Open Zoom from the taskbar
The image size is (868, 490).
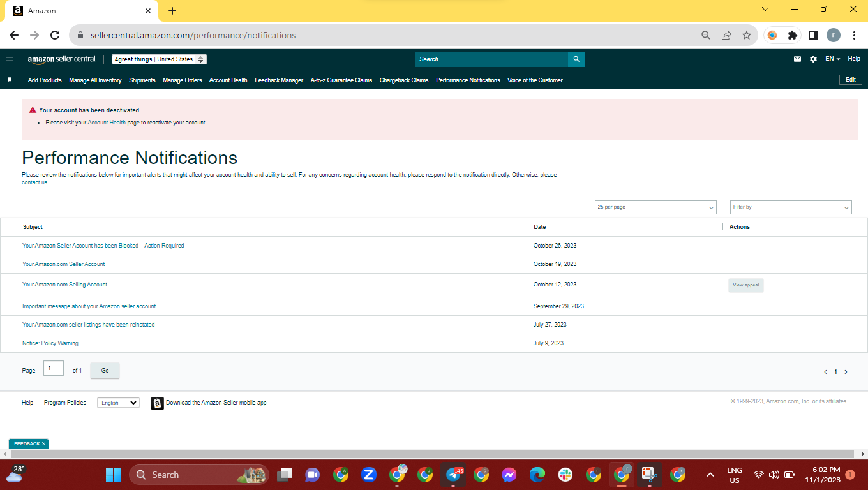pyautogui.click(x=368, y=475)
